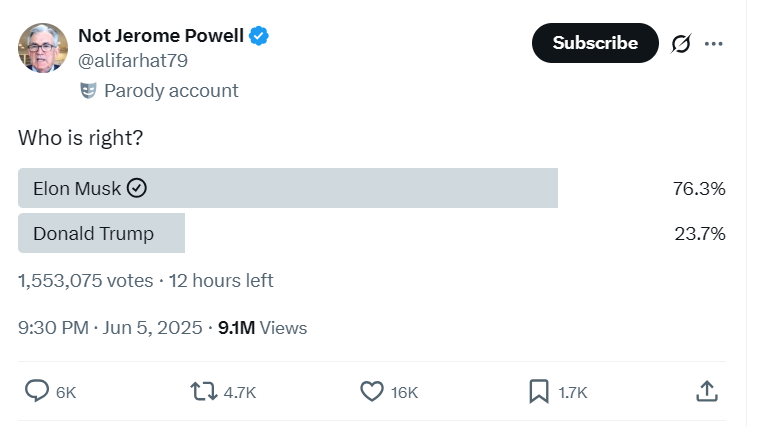Click the profile avatar picture
The image size is (772, 427).
43,47
